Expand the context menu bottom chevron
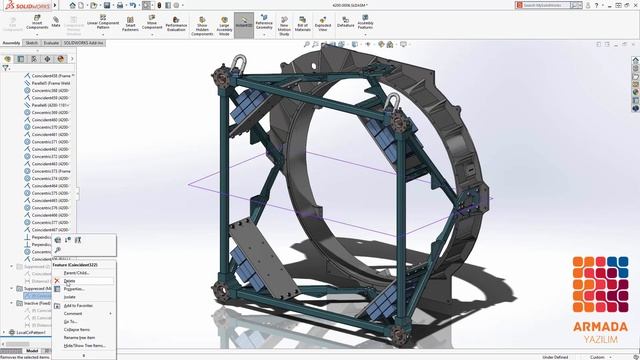Viewport: 640px width, 360px height. pos(84,356)
